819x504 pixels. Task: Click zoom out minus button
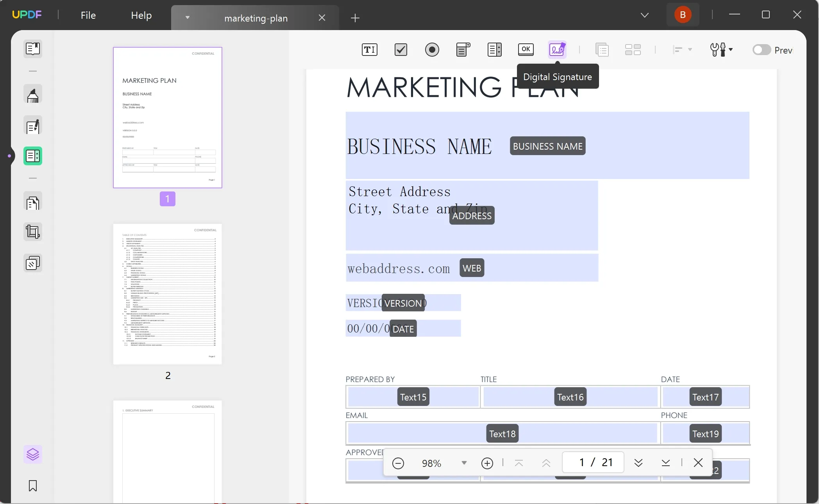point(398,463)
